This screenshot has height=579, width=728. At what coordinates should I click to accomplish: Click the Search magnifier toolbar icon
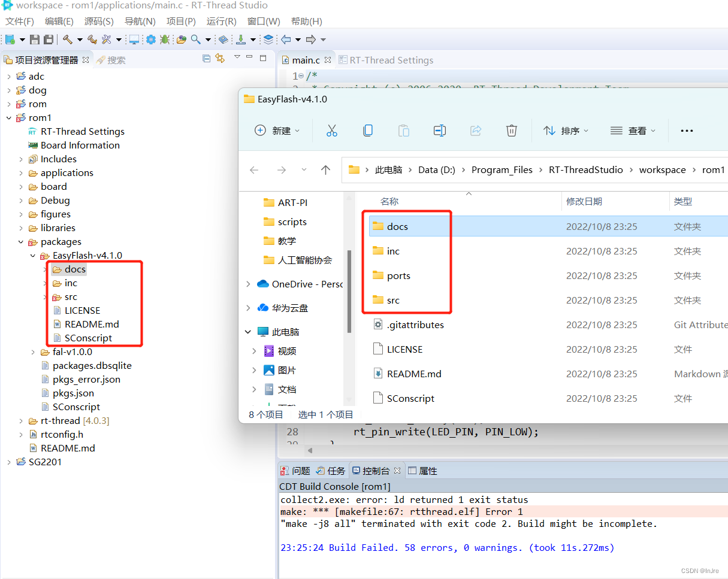coord(196,40)
